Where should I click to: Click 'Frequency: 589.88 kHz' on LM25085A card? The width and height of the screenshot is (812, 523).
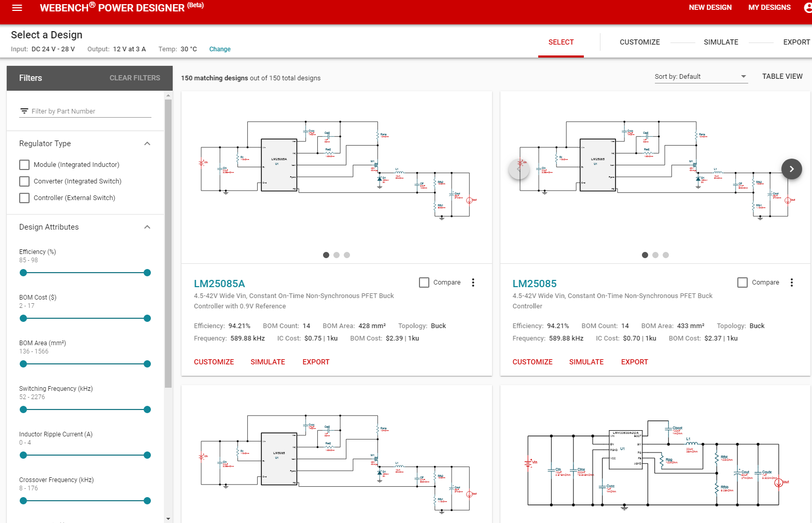(229, 338)
